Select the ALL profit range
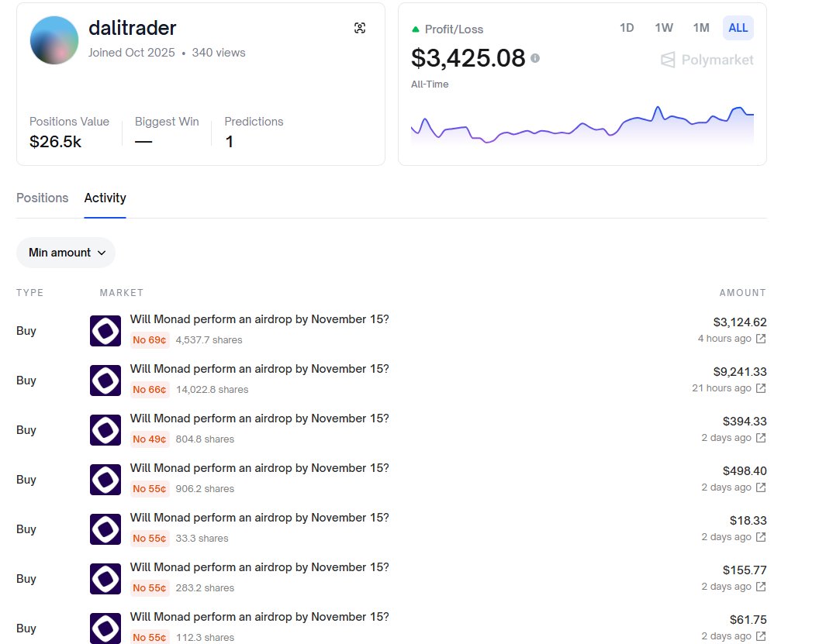Viewport: 819px width, 644px height. (x=738, y=28)
